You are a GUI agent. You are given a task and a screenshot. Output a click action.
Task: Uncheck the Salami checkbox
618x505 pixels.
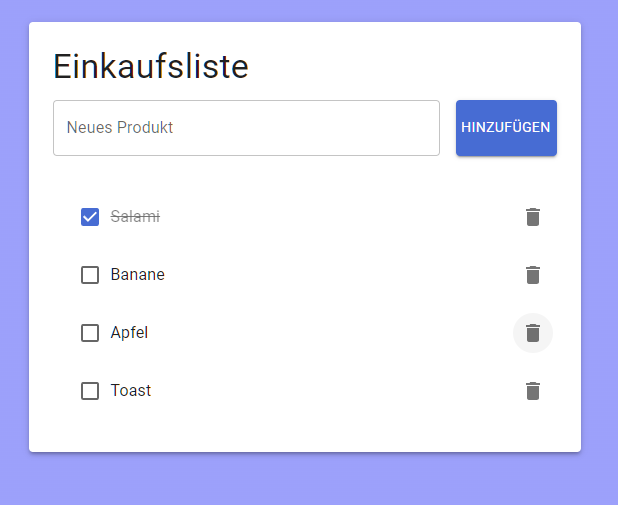point(90,217)
